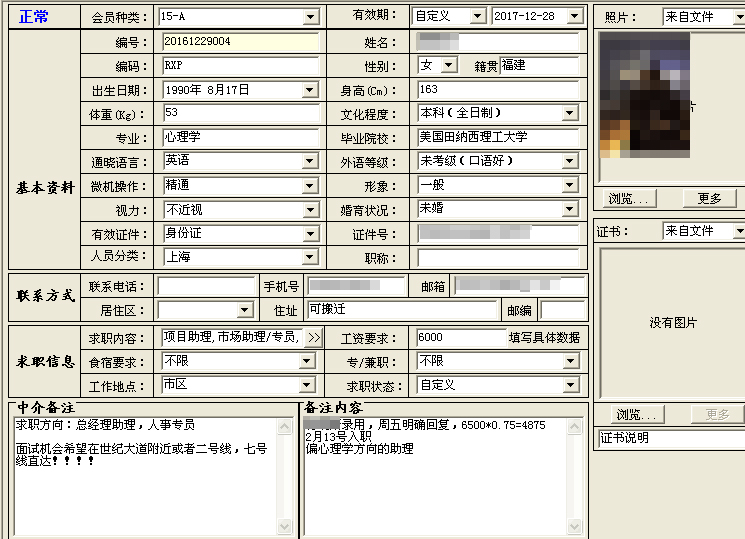This screenshot has width=745, height=539.
Task: Click inside the 备注内容 text area
Action: click(435, 477)
